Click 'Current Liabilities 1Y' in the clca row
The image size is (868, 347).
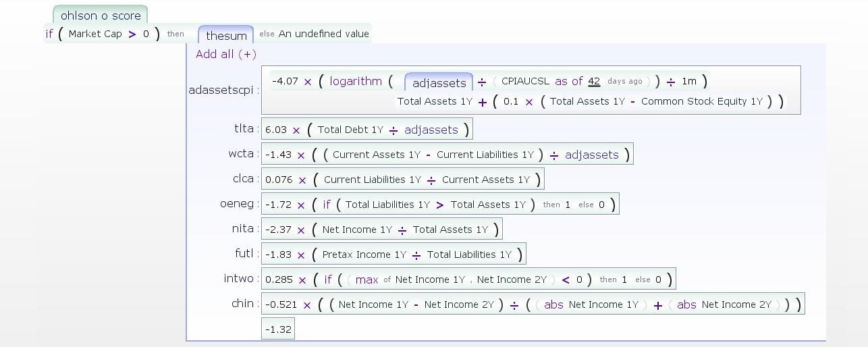point(373,180)
